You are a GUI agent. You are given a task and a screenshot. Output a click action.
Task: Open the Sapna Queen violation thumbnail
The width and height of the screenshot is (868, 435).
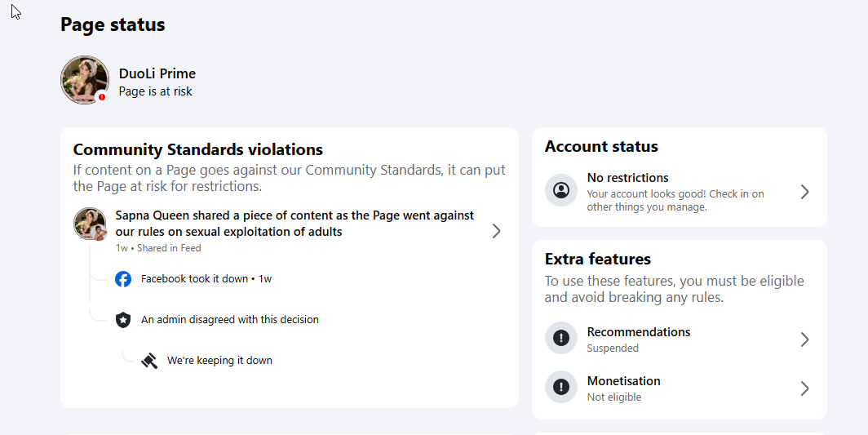point(90,224)
